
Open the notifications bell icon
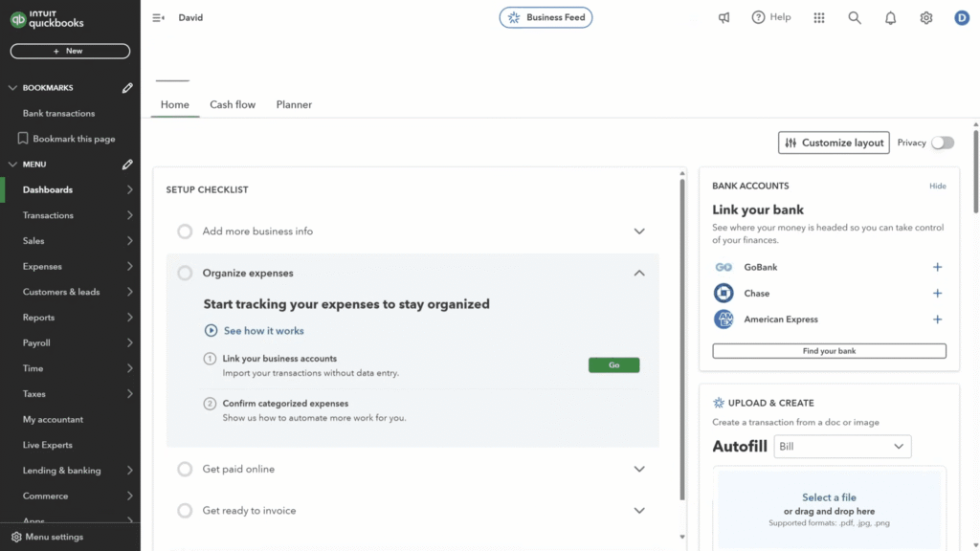[890, 18]
